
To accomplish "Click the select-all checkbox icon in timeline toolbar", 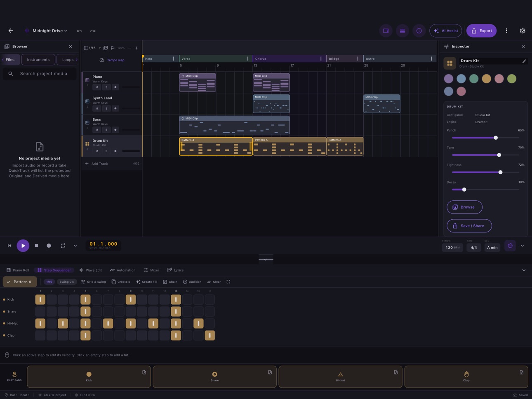I will point(106,48).
